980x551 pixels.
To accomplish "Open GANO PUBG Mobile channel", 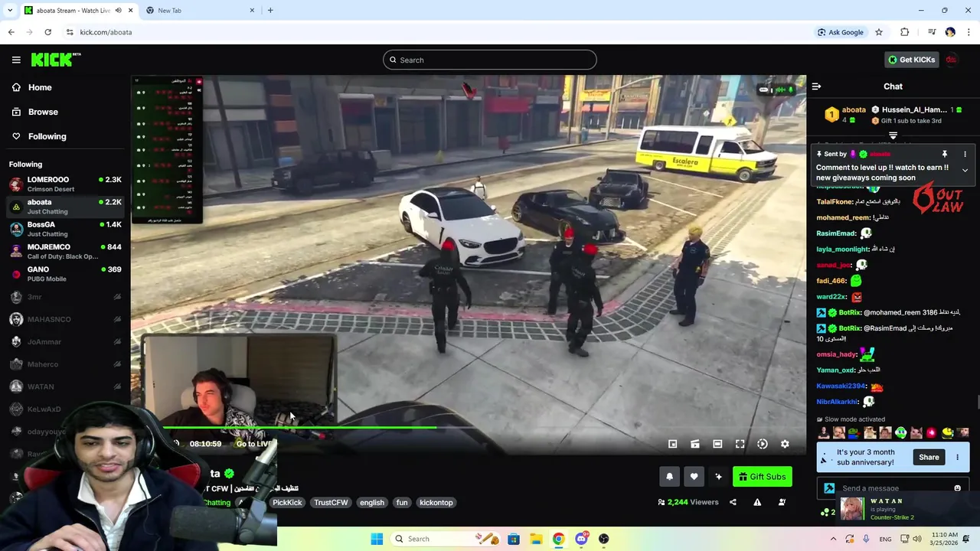I will click(x=65, y=274).
